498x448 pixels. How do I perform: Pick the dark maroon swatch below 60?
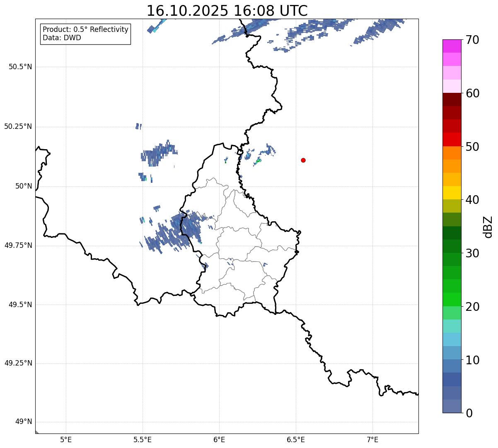click(x=452, y=99)
